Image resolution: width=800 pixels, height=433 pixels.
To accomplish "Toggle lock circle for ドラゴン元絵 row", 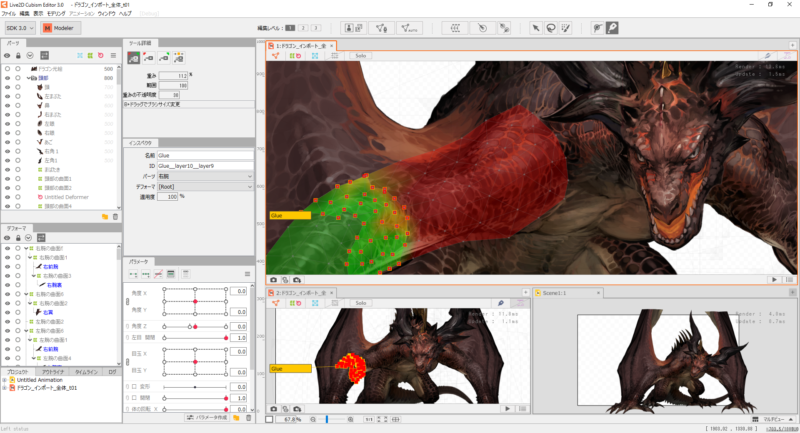I will pyautogui.click(x=18, y=69).
